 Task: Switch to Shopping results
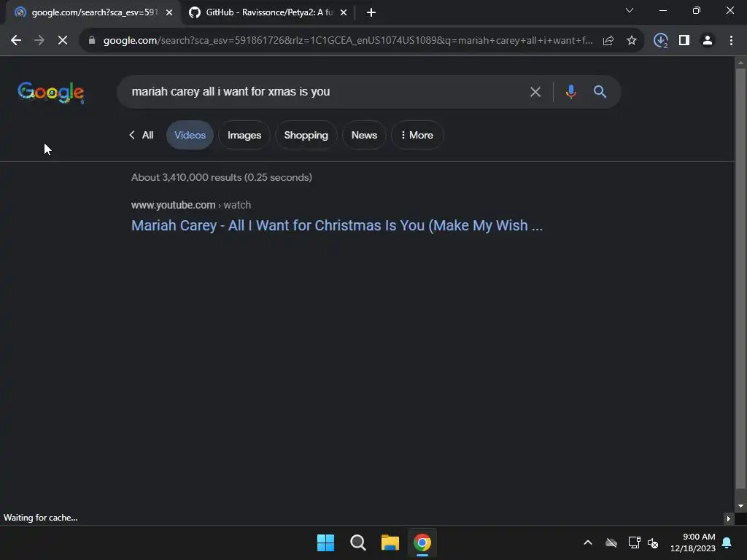tap(306, 135)
